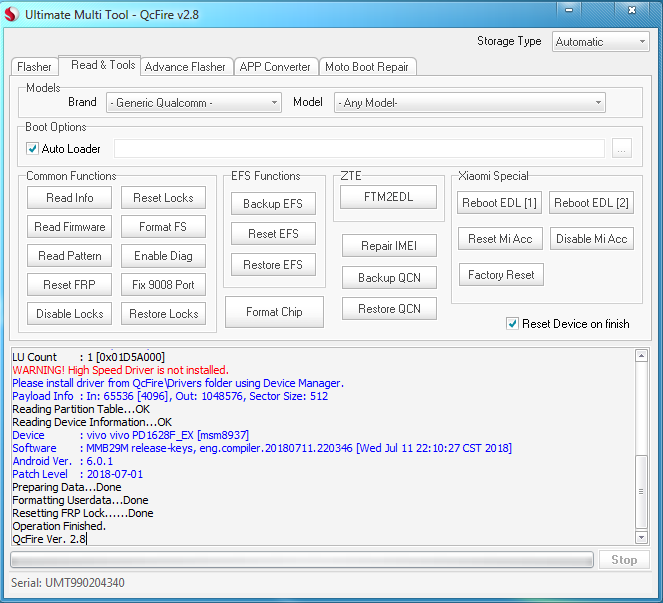663x603 pixels.
Task: Click the Restore QCN button
Action: [x=389, y=309]
